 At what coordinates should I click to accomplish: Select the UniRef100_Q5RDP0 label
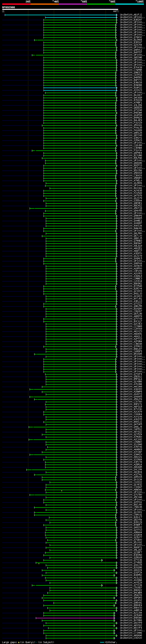[x=131, y=178]
